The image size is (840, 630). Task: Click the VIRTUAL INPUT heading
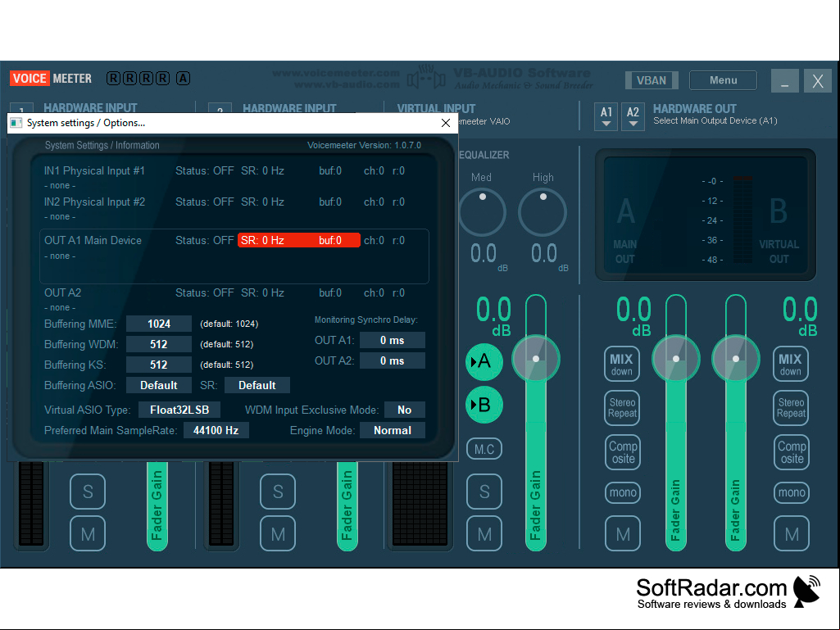coord(436,109)
